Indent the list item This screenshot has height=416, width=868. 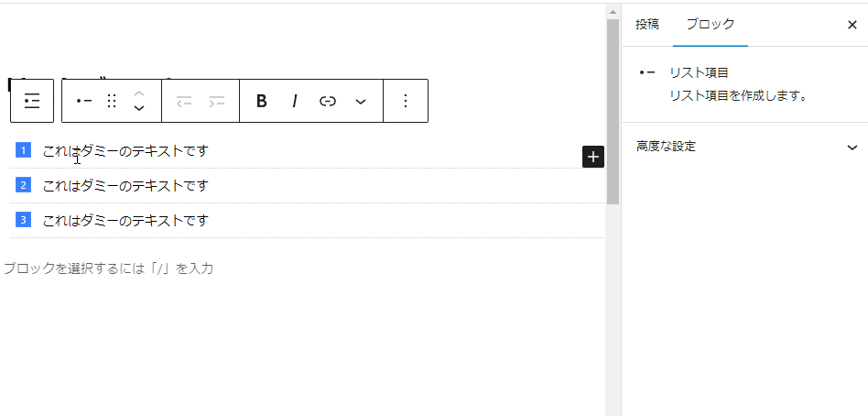click(x=217, y=101)
